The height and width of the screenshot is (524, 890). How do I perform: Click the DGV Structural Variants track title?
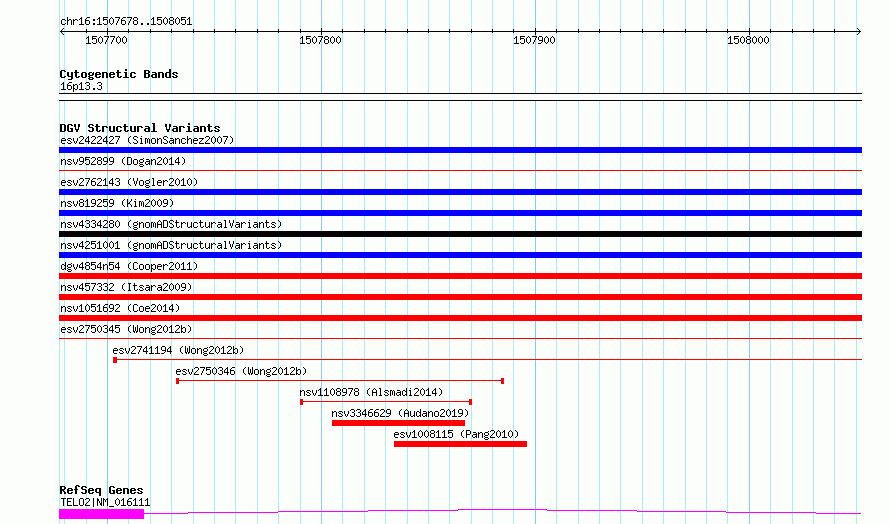[140, 128]
